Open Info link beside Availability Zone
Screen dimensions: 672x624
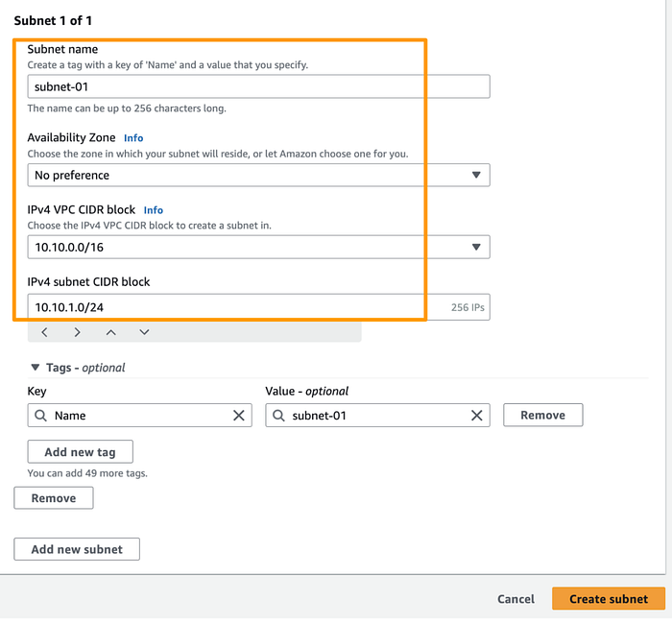point(133,138)
